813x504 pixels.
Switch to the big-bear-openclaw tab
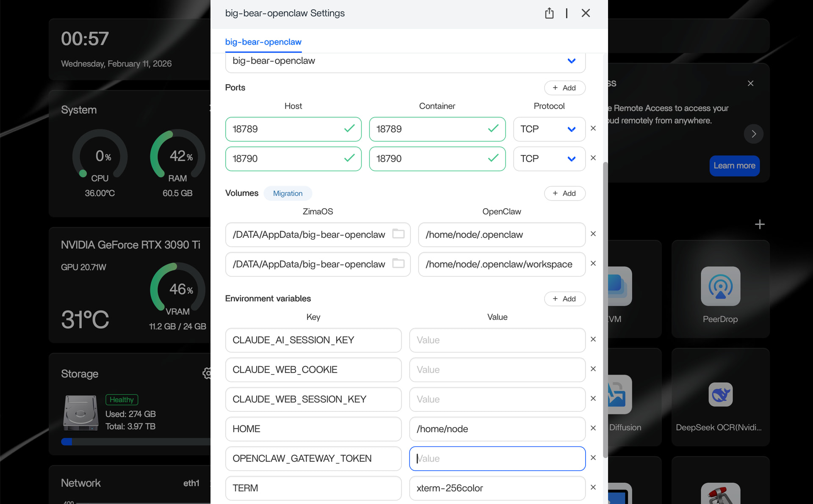pos(263,42)
